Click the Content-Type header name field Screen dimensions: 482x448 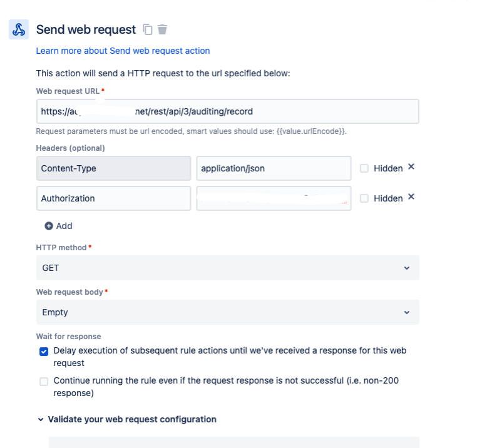click(x=114, y=168)
